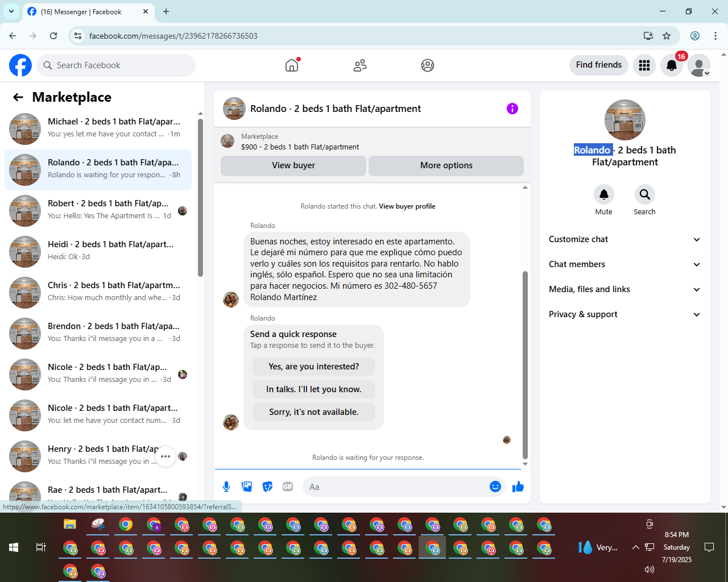
Task: Send a voice clip with microphone icon
Action: point(226,487)
